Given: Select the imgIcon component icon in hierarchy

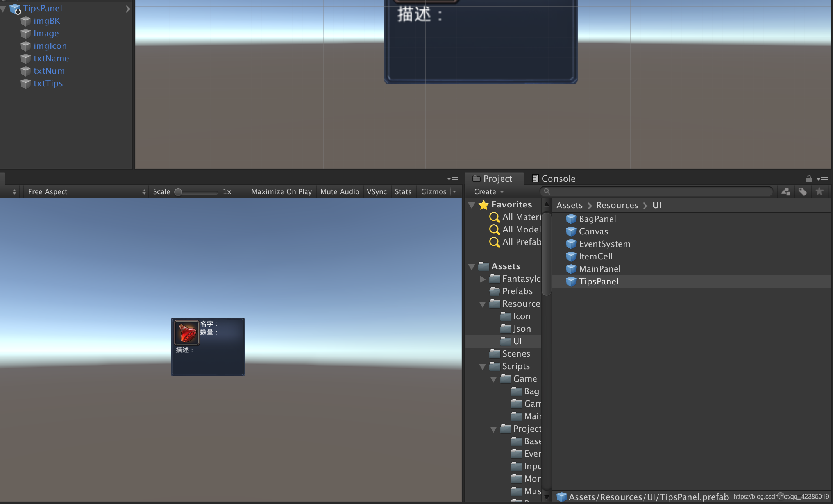Looking at the screenshot, I should pos(25,46).
